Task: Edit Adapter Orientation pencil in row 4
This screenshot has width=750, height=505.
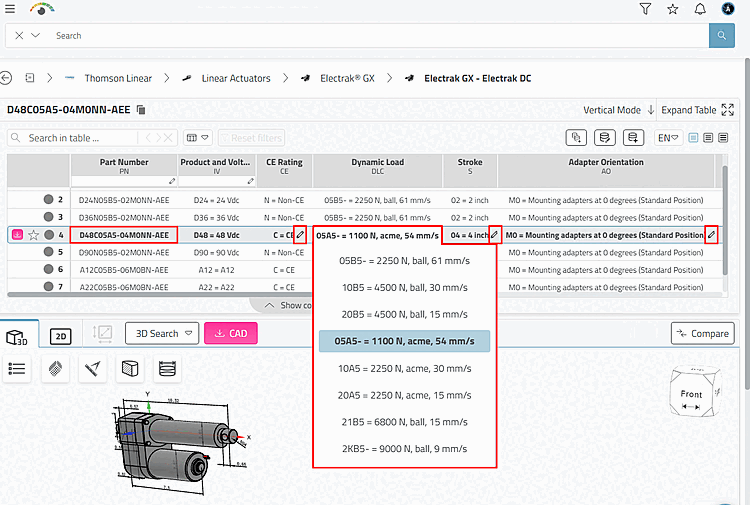Action: click(x=712, y=235)
